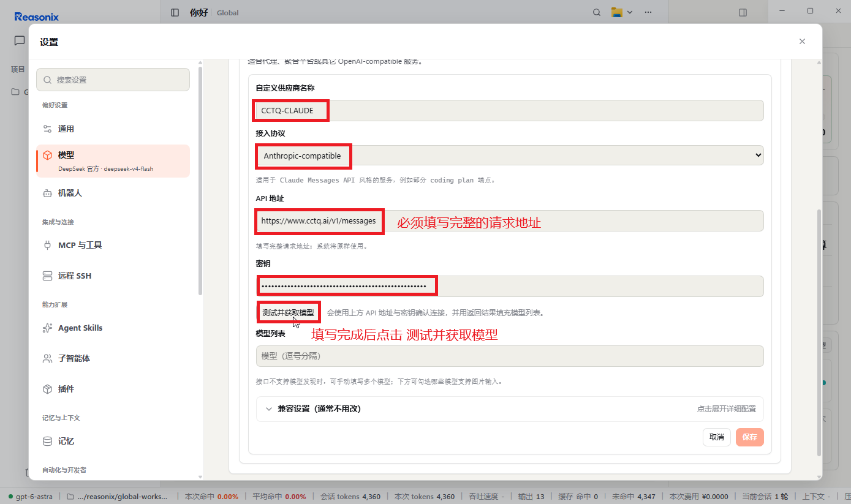This screenshot has width=851, height=504.
Task: Open the 子智能体 settings section
Action: click(x=113, y=359)
